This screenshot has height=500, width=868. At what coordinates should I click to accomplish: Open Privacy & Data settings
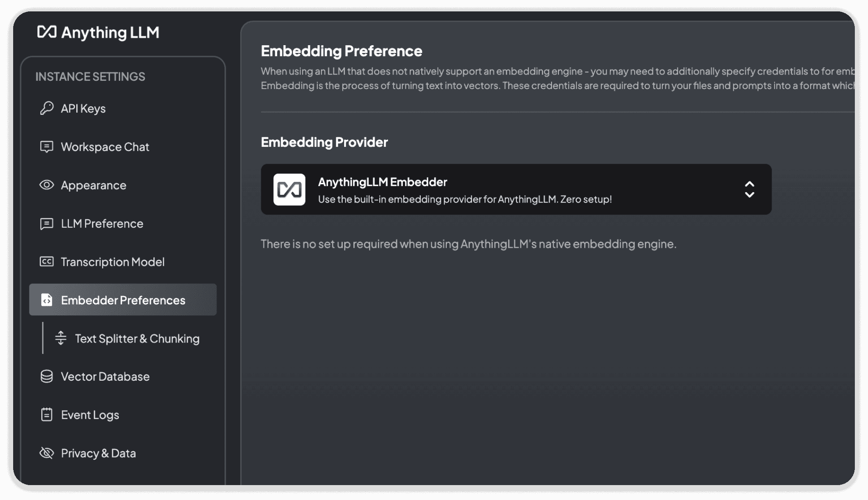click(98, 453)
